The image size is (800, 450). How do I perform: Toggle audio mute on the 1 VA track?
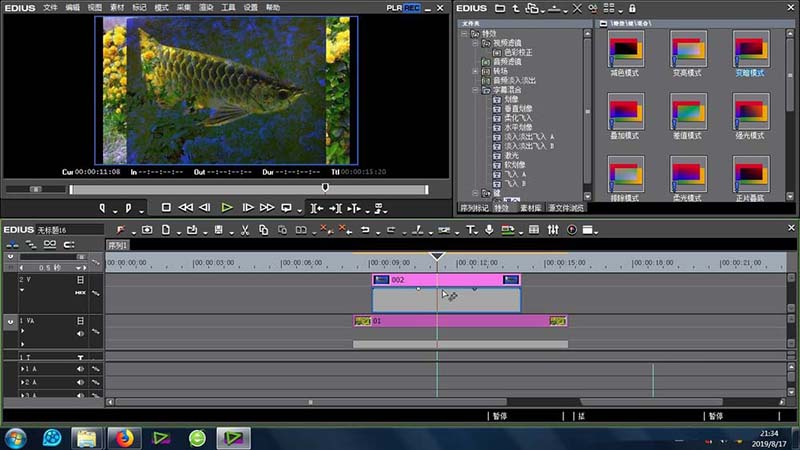tap(81, 332)
